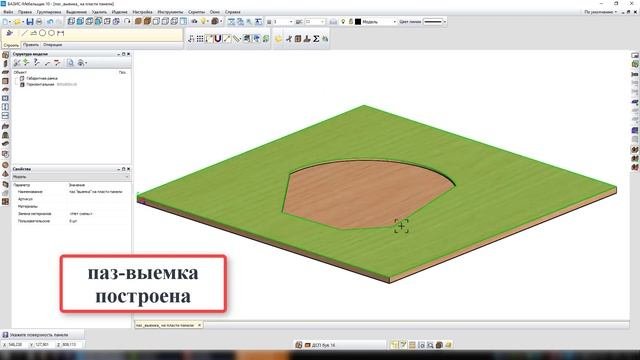Select Габаритная рамка in model tree

pos(42,78)
